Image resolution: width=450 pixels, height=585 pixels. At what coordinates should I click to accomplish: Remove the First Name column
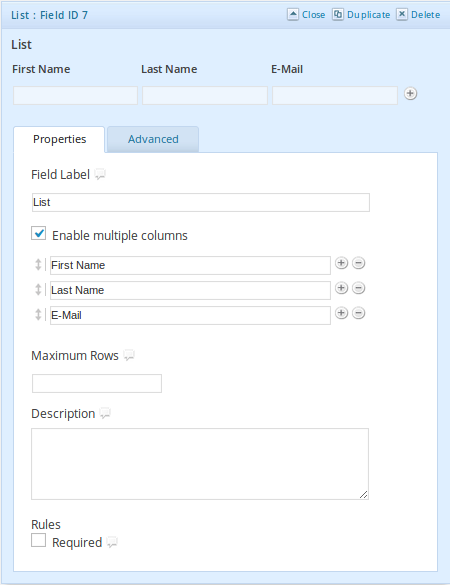[x=359, y=263]
